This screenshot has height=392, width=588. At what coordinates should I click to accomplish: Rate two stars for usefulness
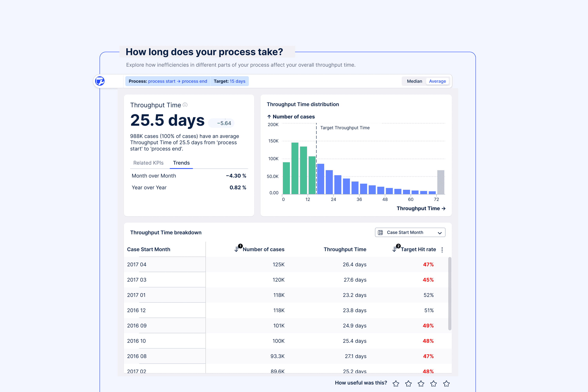coord(408,384)
